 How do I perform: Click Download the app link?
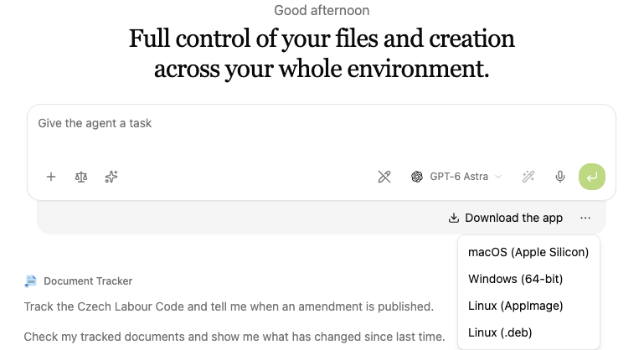506,218
